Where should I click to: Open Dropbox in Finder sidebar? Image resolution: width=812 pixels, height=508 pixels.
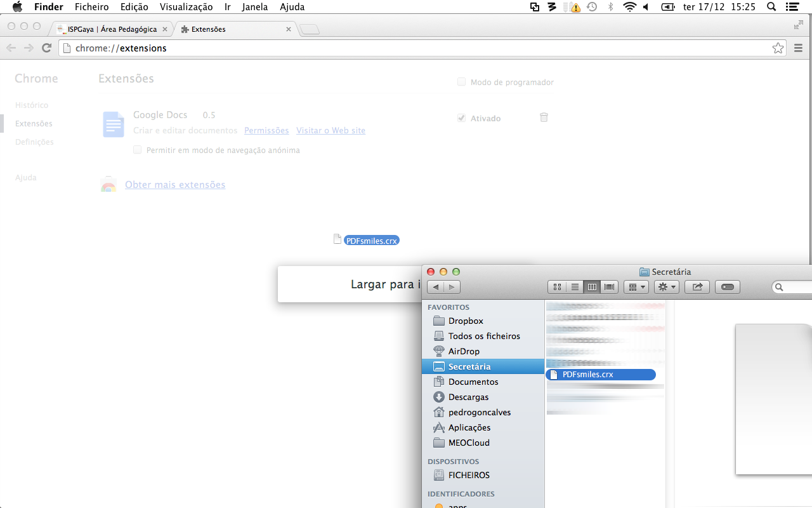tap(466, 321)
